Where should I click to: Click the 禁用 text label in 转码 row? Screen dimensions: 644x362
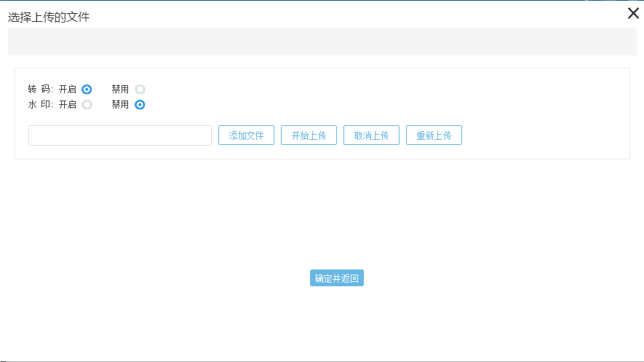120,90
